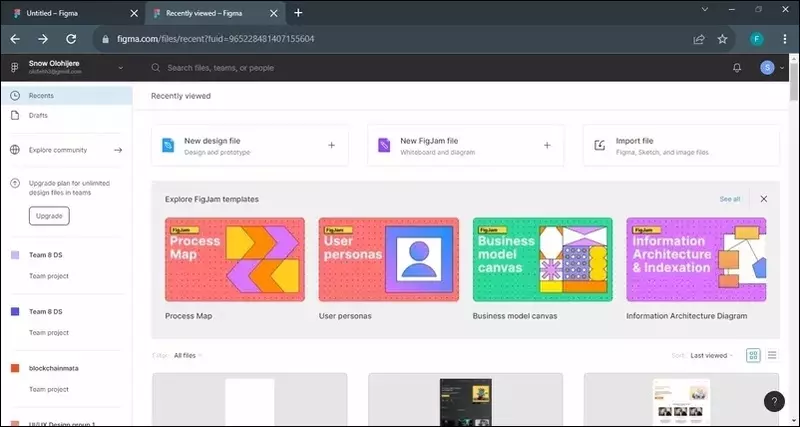Screen dimensions: 800x427
Task: Click See all FigJam templates
Action: click(x=730, y=199)
